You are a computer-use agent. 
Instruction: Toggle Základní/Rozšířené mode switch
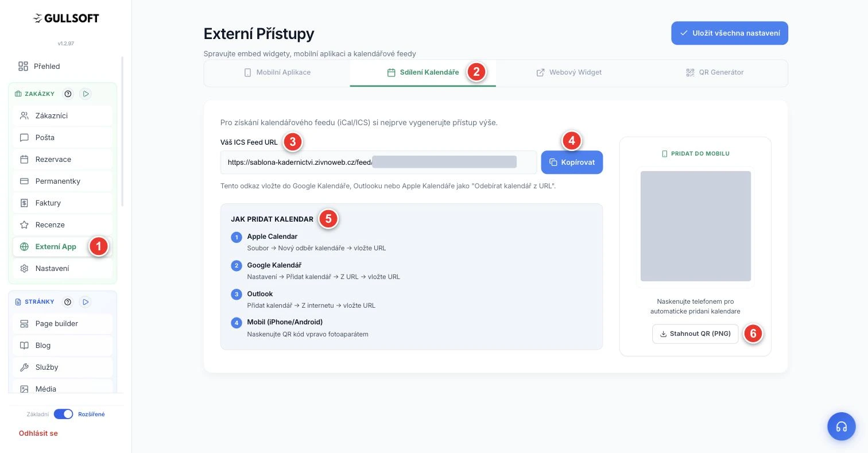pos(64,414)
